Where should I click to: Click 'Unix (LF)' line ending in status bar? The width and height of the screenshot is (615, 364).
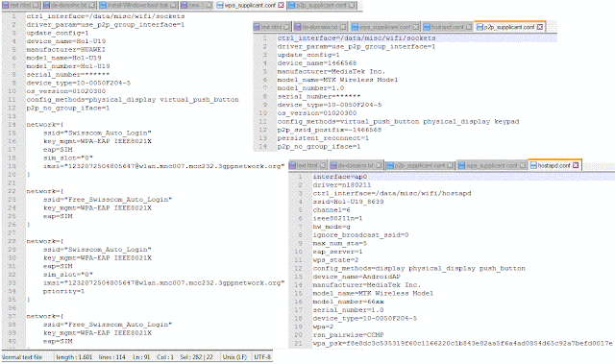tap(234, 357)
